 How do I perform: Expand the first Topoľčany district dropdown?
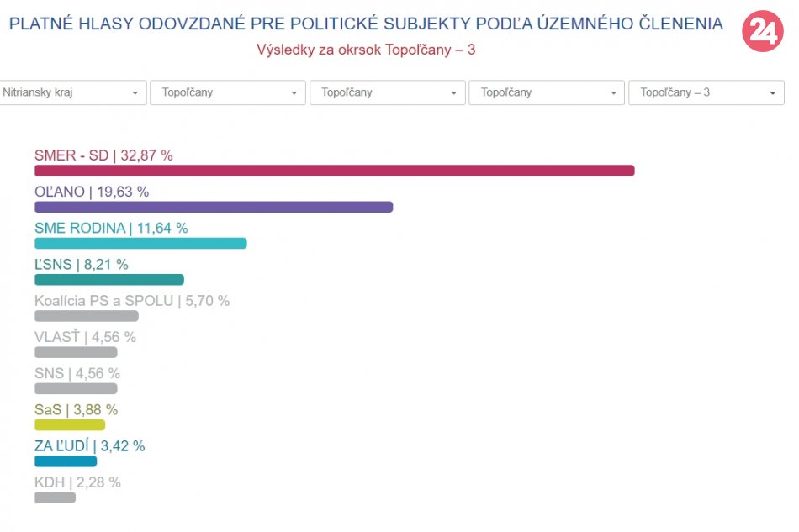coord(227,92)
